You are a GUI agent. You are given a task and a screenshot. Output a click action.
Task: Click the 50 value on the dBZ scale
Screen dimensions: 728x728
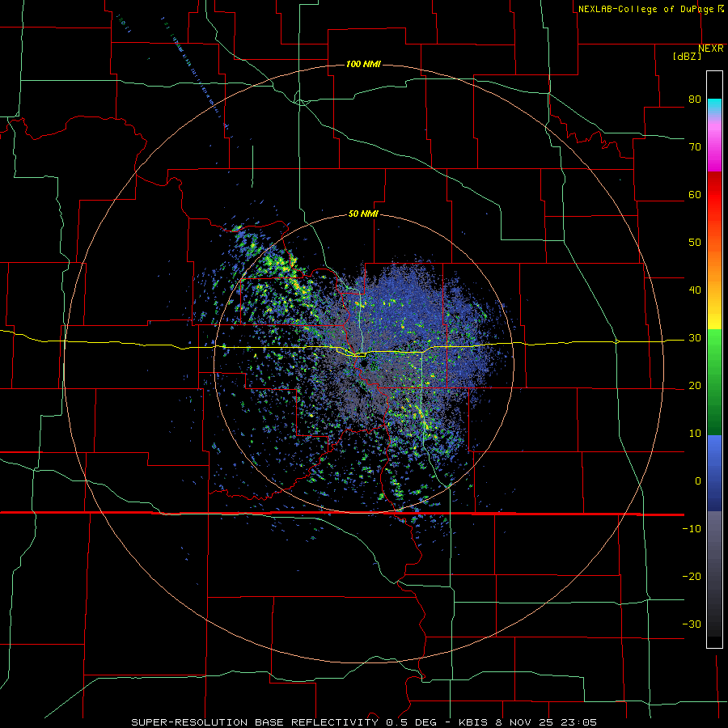click(695, 243)
